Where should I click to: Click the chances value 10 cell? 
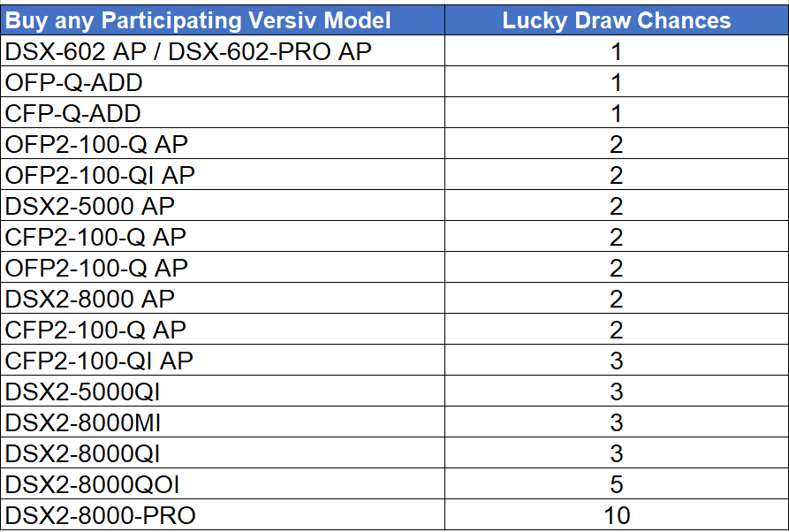click(617, 515)
